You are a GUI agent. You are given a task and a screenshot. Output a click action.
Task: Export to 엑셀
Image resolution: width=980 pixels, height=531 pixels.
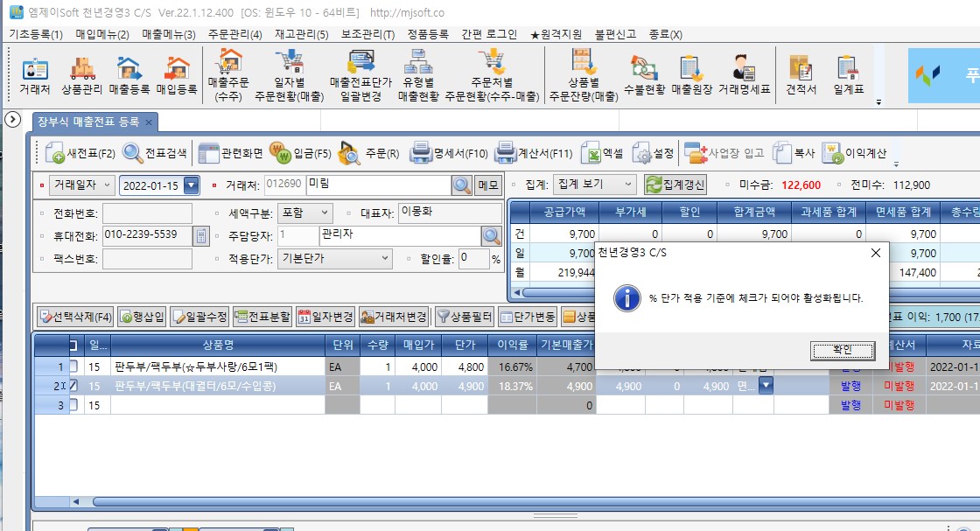[x=602, y=153]
